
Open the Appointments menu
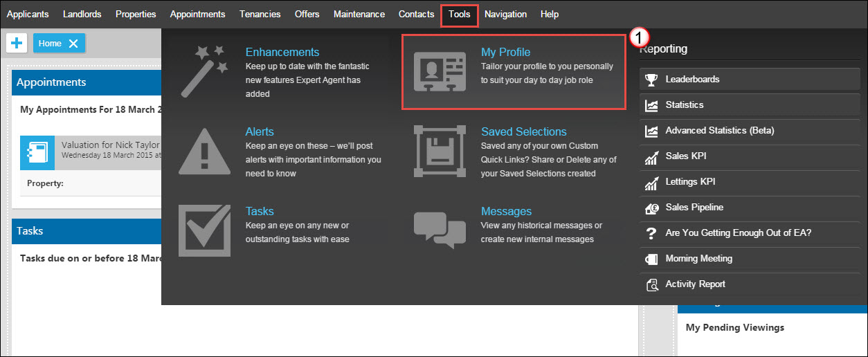(197, 14)
